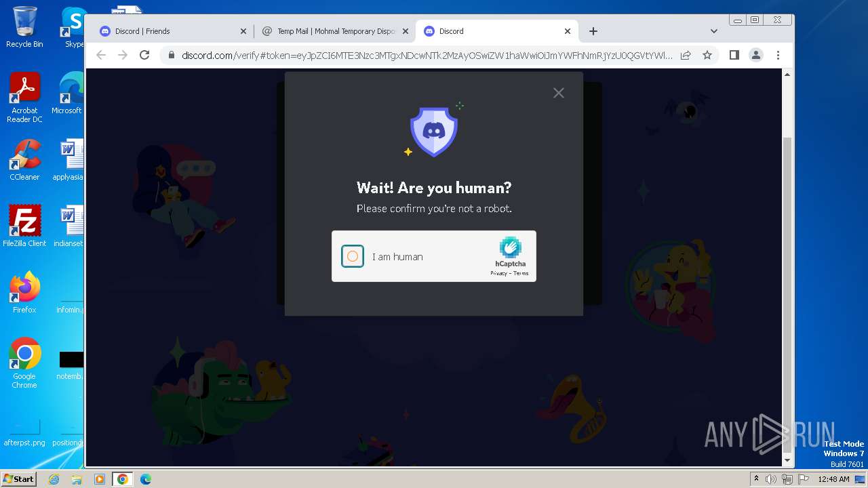
Task: Go forward in browser history
Action: click(x=123, y=55)
